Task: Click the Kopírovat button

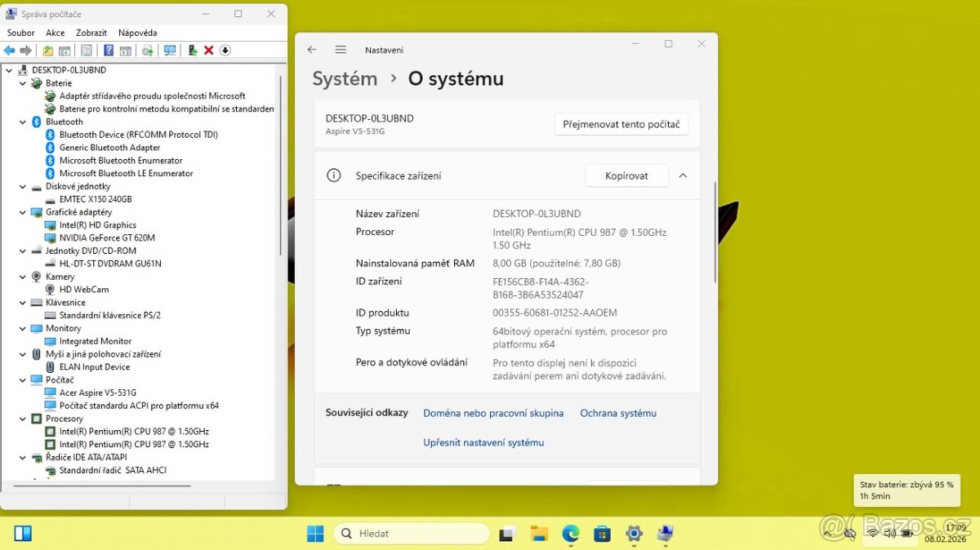Action: [x=626, y=175]
